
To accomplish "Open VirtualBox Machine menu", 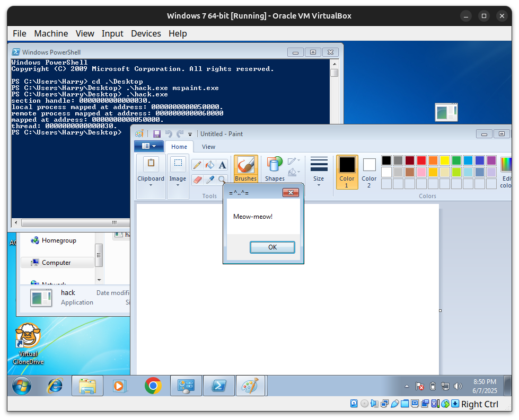I will point(51,33).
